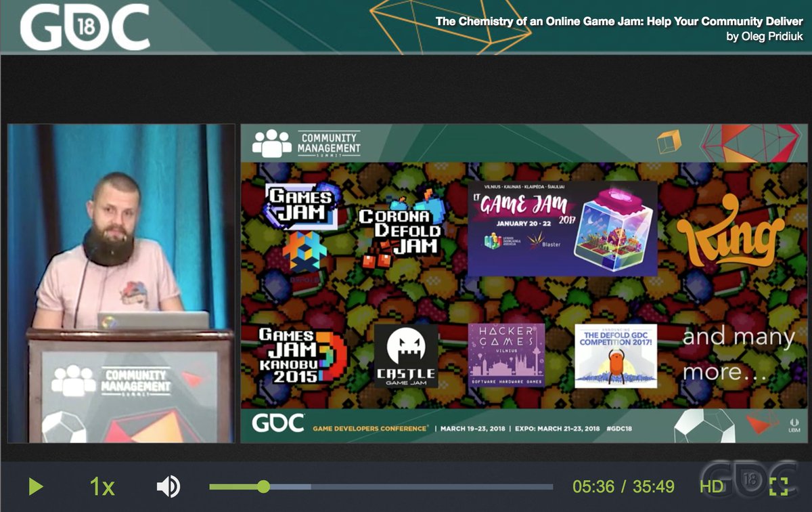
Task: Click the Defold GDC Competition 2017 image
Action: [616, 356]
